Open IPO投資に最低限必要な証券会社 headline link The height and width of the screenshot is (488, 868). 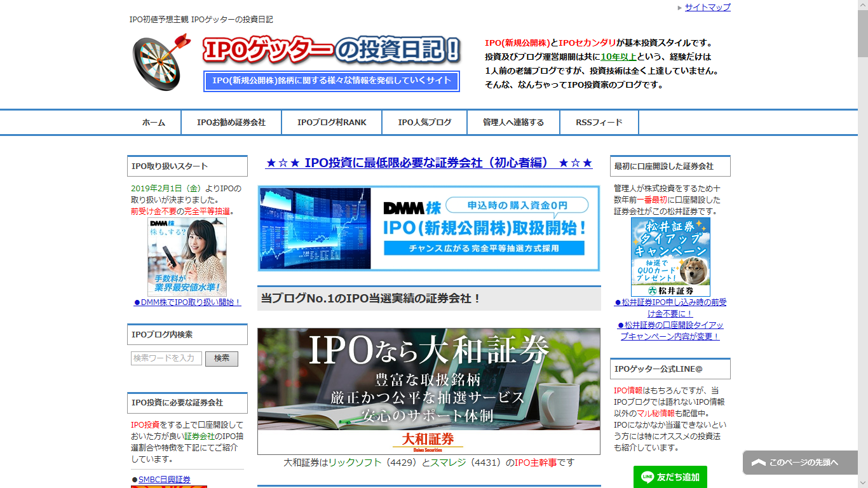coord(429,163)
